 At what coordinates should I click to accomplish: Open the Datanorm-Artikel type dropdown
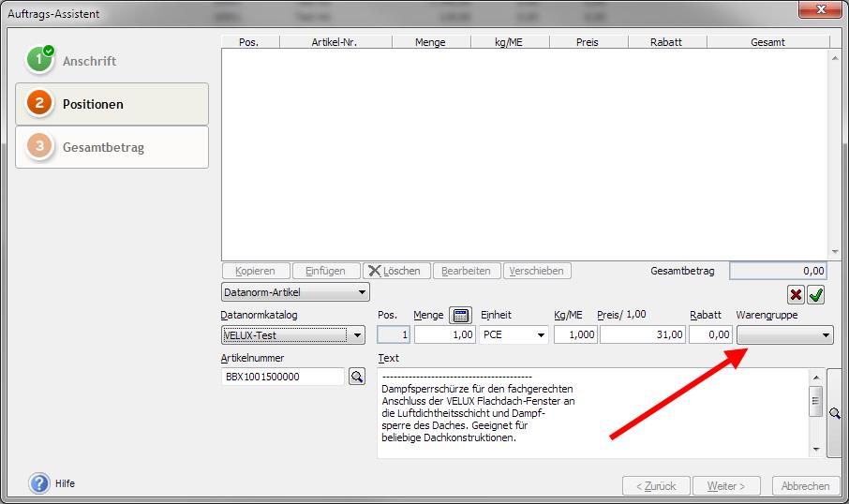[295, 292]
